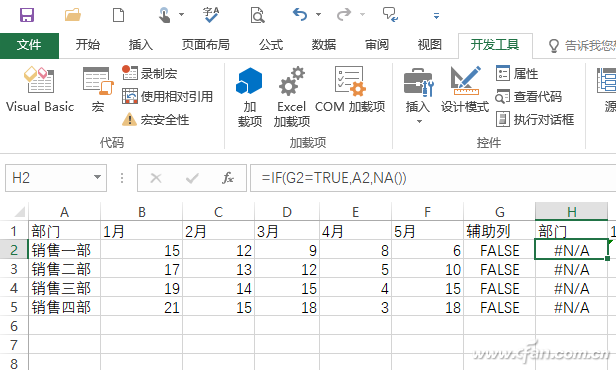Expand the Redo history dropdown arrow
This screenshot has height=370, width=616.
click(363, 15)
